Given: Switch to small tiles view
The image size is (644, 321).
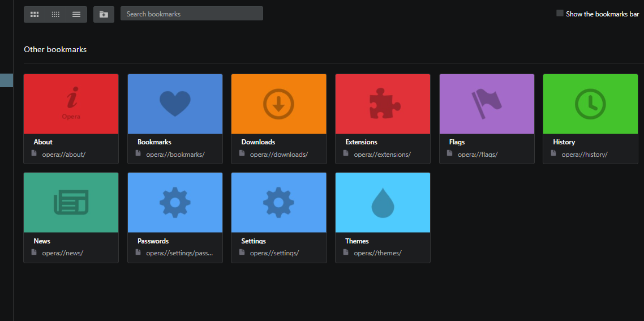Looking at the screenshot, I should coord(55,14).
